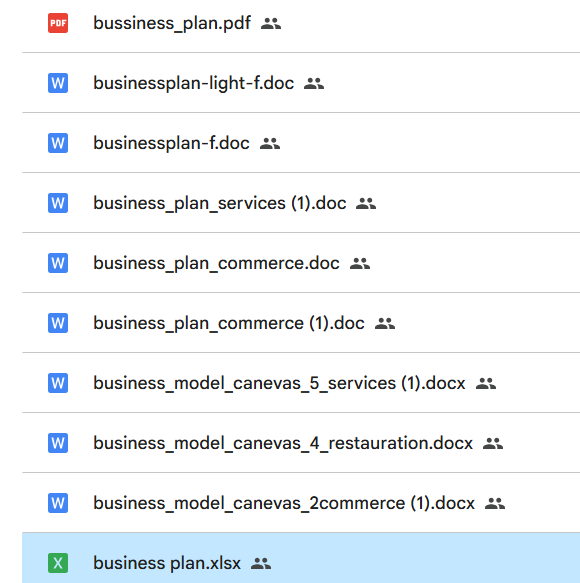Click the shared icon after business_model_canevas_2commerce (1).docx
Image resolution: width=580 pixels, height=583 pixels.
pos(495,503)
